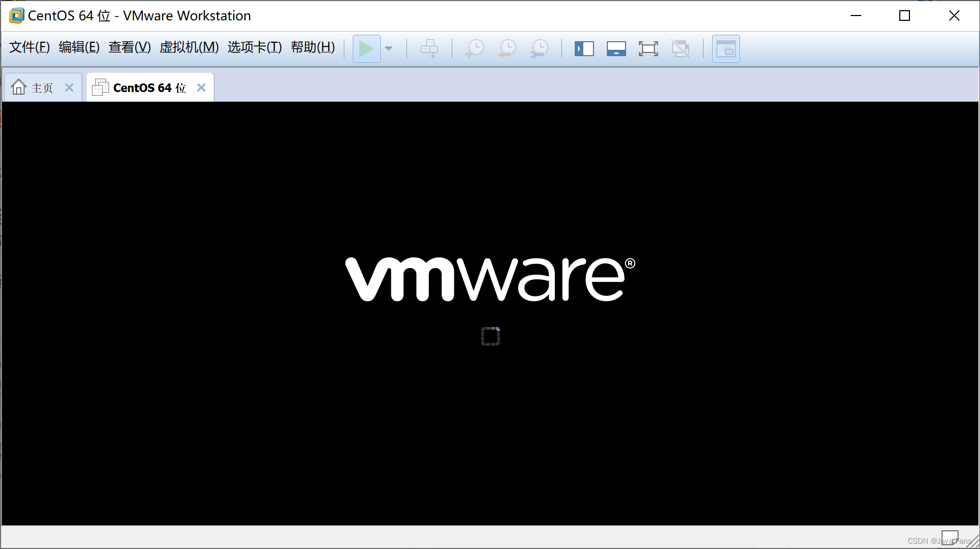Click the Unity mode icon
980x549 pixels.
point(681,49)
